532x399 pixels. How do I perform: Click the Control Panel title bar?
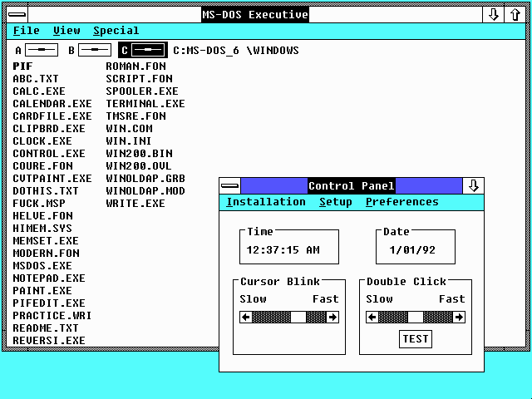[351, 185]
